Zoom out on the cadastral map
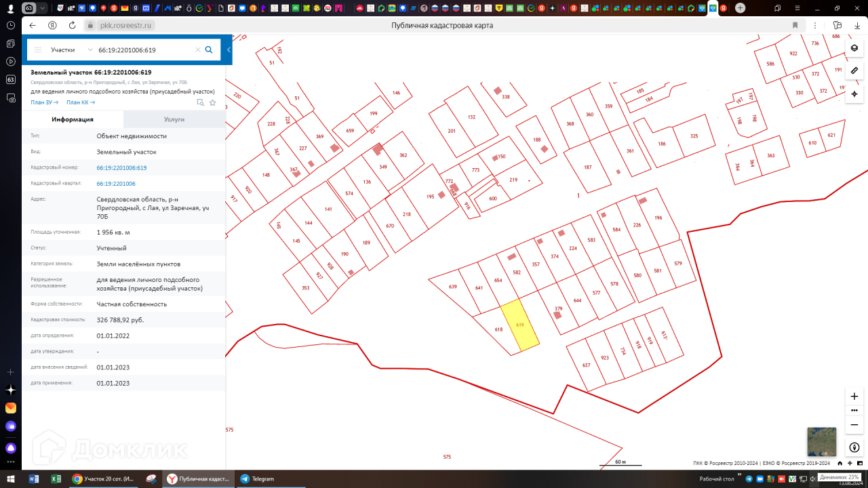This screenshot has height=488, width=868. [854, 424]
